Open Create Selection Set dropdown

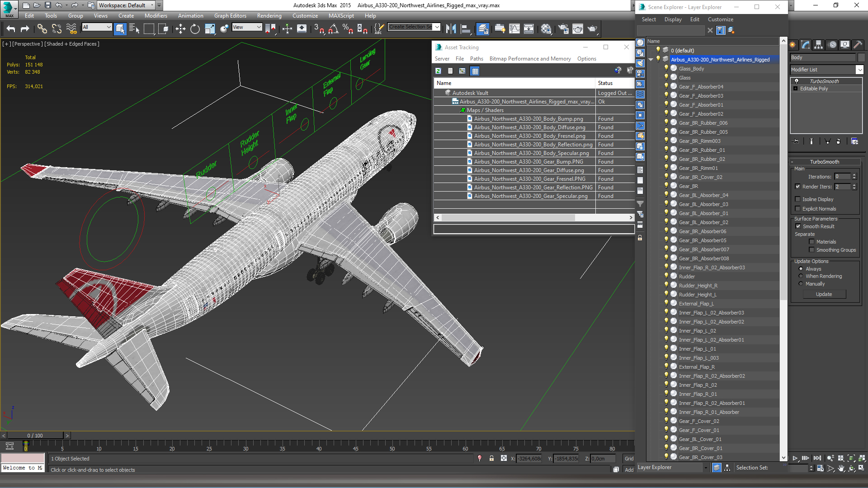(437, 27)
